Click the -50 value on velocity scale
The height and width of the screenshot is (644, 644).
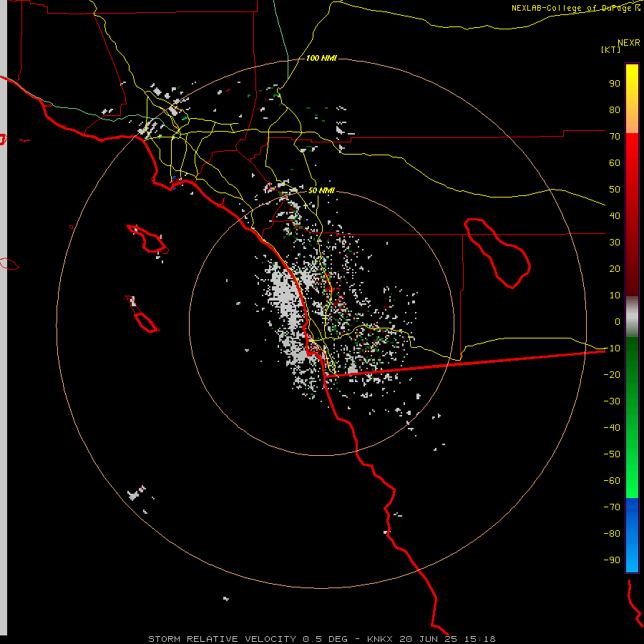[612, 454]
